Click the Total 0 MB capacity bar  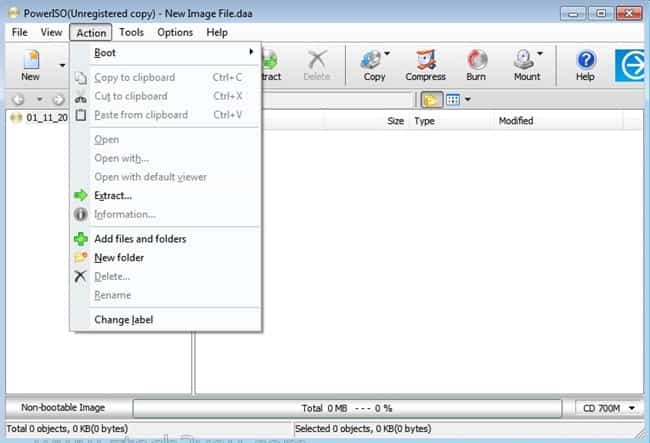[347, 409]
